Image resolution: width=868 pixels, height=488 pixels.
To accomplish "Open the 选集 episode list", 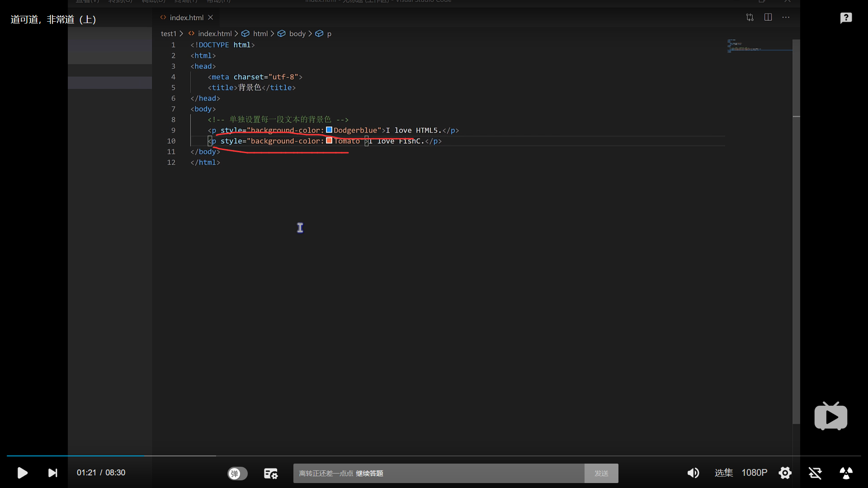I will pyautogui.click(x=723, y=473).
